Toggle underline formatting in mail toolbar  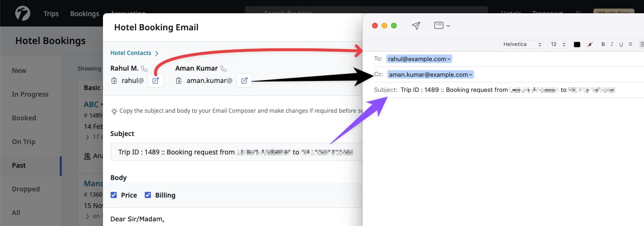621,45
